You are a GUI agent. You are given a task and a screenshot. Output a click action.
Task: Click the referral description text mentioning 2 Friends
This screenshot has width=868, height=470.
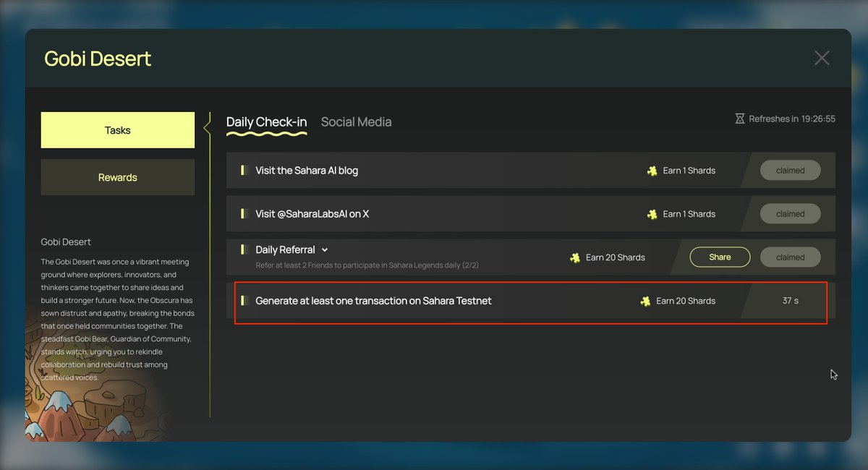point(367,265)
